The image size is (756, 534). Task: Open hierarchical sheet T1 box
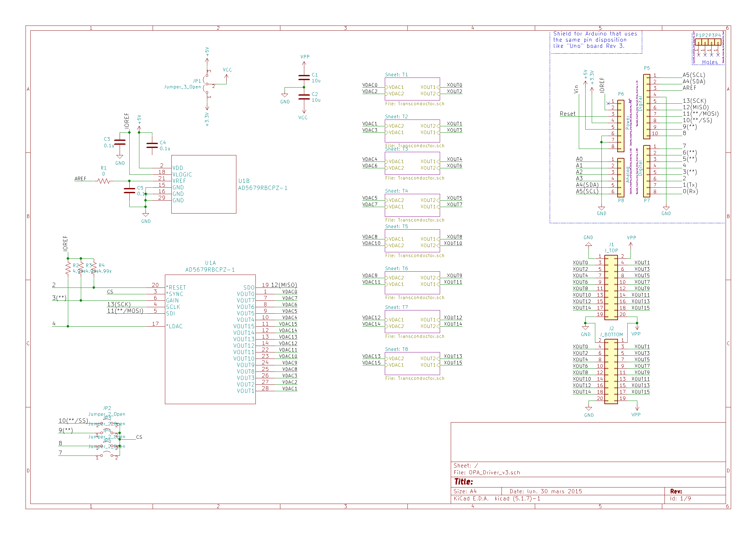(x=412, y=89)
